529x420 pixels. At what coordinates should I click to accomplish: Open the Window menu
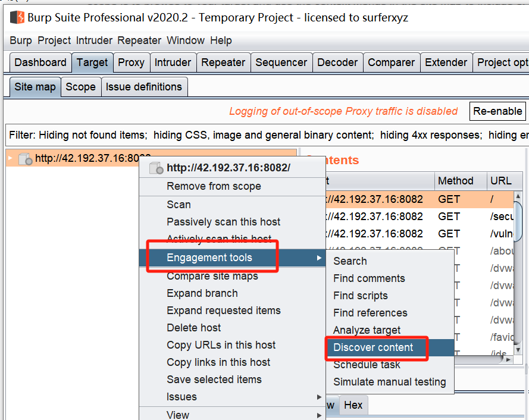186,40
